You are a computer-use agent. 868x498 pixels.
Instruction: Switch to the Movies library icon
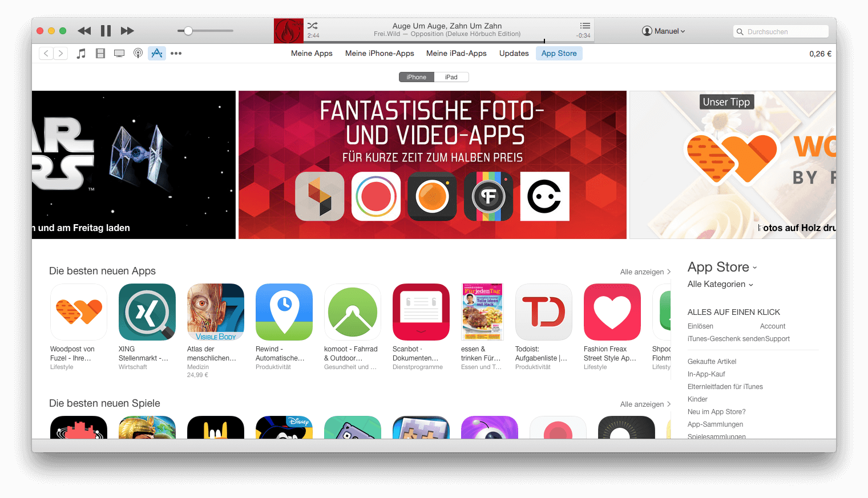100,54
